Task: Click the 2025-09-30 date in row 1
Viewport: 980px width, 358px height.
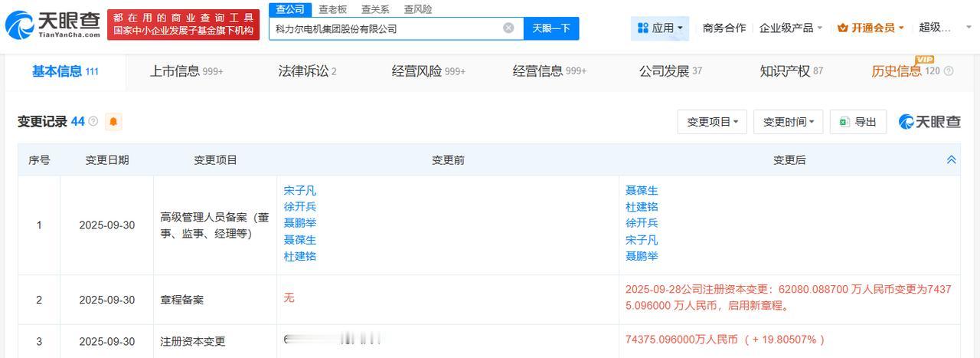Action: [107, 225]
